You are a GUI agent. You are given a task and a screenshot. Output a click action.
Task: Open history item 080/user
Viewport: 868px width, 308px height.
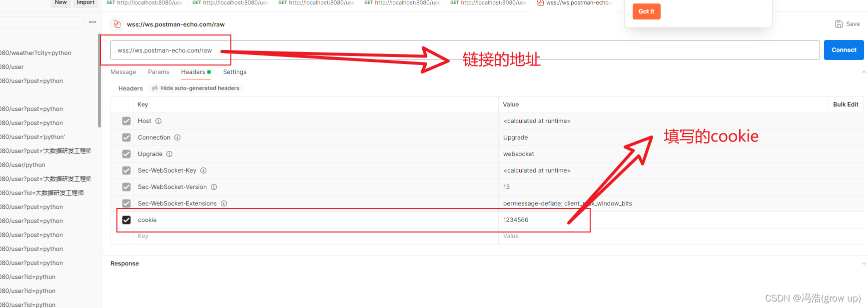coord(12,67)
